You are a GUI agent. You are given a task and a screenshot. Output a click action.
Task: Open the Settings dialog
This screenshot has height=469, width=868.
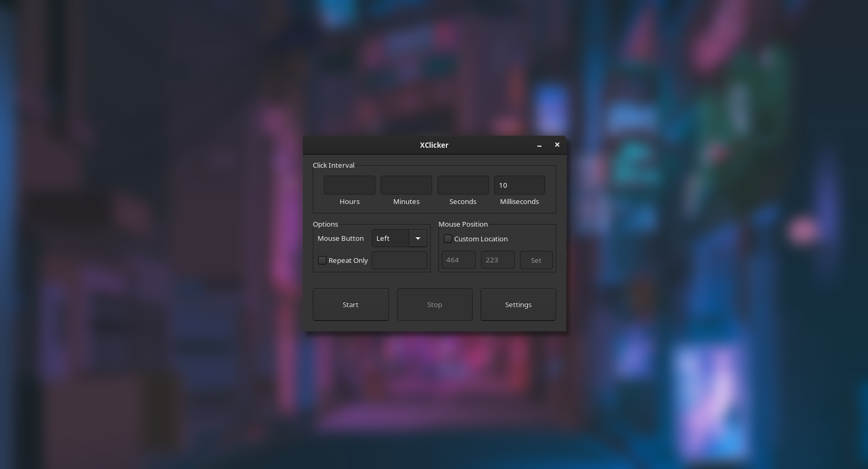pyautogui.click(x=518, y=304)
